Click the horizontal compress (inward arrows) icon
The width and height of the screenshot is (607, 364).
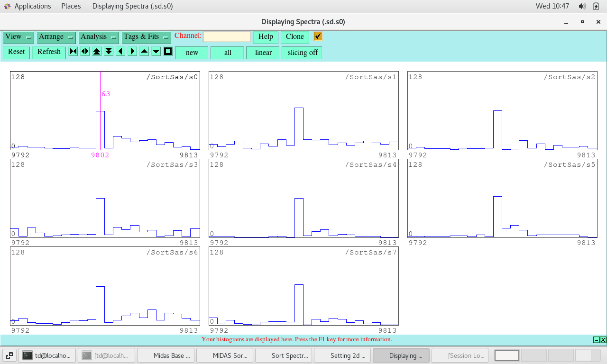(x=73, y=52)
